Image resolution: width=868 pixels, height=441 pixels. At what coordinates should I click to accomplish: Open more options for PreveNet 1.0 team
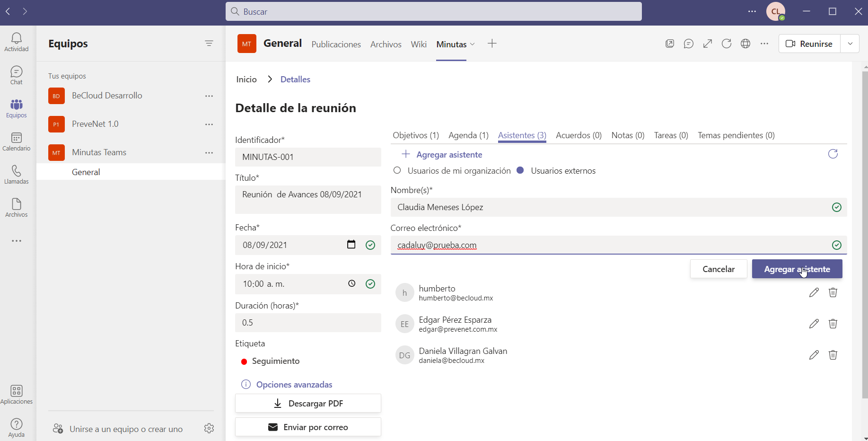click(x=209, y=124)
